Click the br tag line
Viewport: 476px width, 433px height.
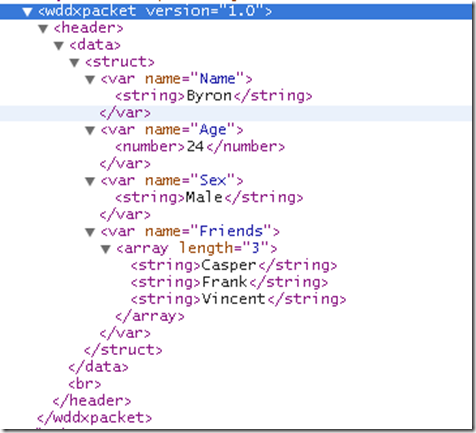tap(85, 384)
